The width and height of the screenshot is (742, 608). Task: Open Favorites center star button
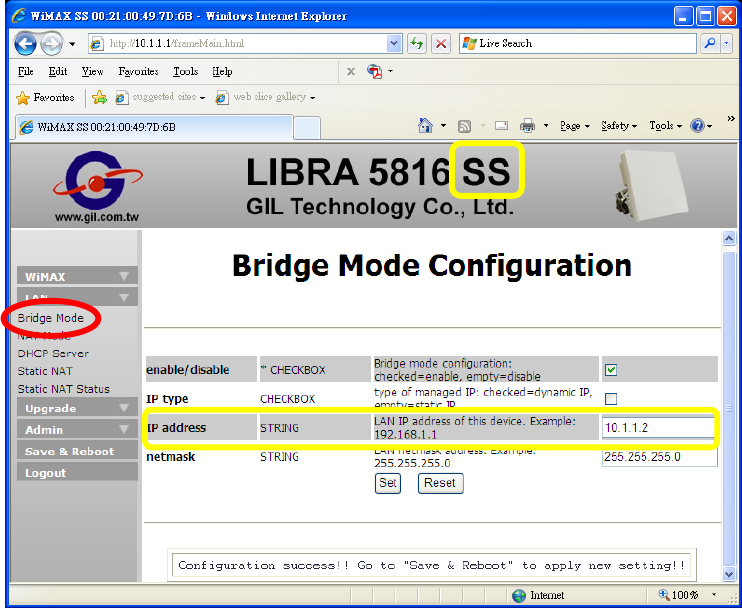coord(45,97)
